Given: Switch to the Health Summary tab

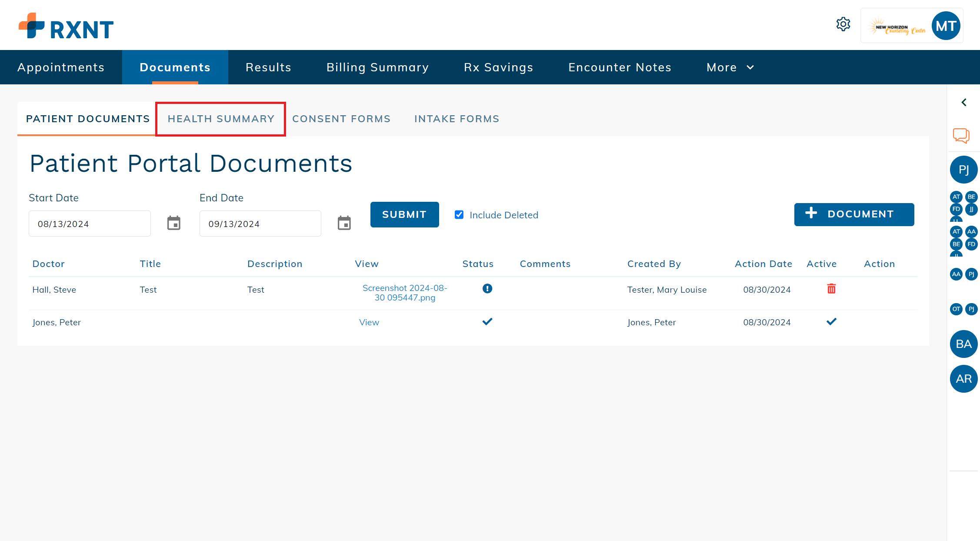Looking at the screenshot, I should [221, 119].
